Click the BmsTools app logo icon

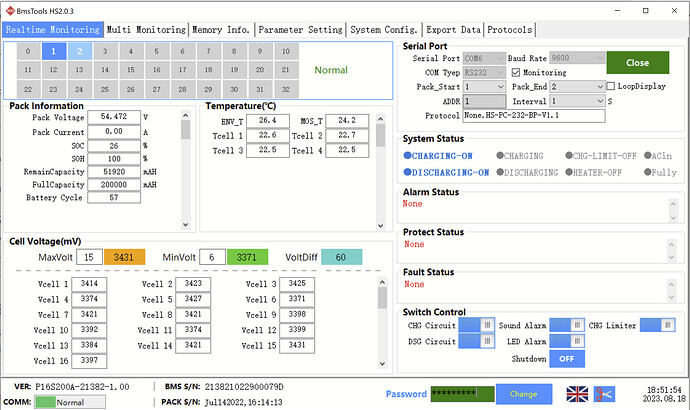click(x=10, y=11)
